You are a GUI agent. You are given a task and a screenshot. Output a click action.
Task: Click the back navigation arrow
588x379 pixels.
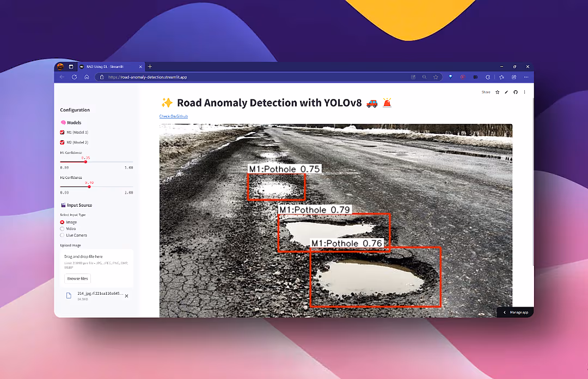[x=62, y=77]
